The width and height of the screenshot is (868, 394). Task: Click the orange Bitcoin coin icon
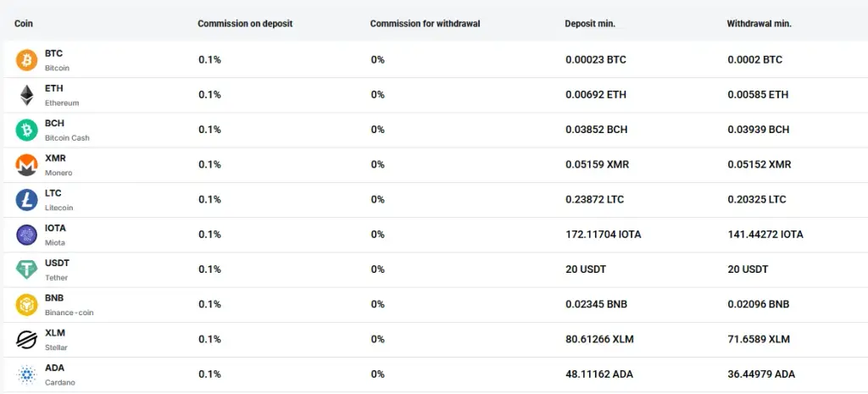26,60
